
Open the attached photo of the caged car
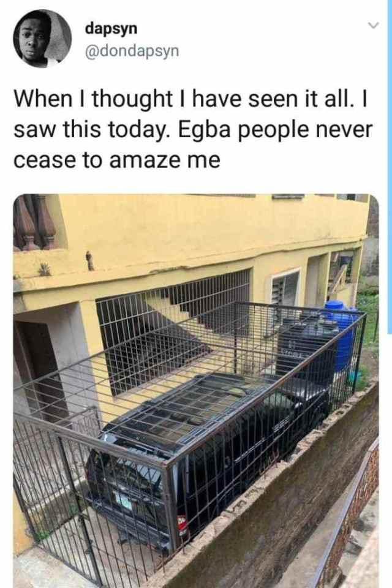tap(196, 391)
